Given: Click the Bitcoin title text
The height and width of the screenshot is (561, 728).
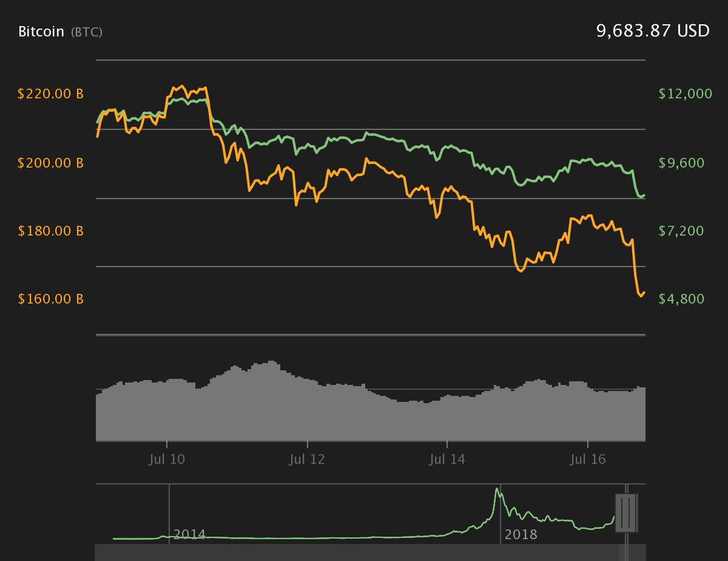Looking at the screenshot, I should pos(41,32).
